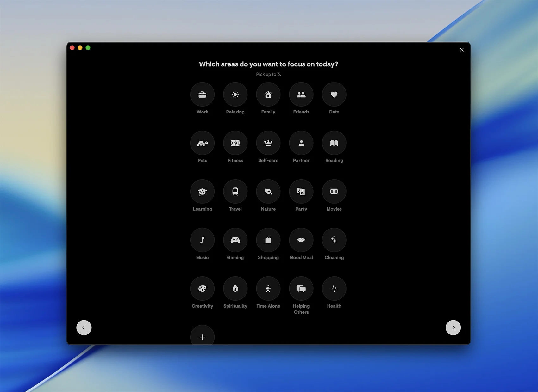The height and width of the screenshot is (392, 538).
Task: Toggle the Family focus area
Action: (268, 95)
